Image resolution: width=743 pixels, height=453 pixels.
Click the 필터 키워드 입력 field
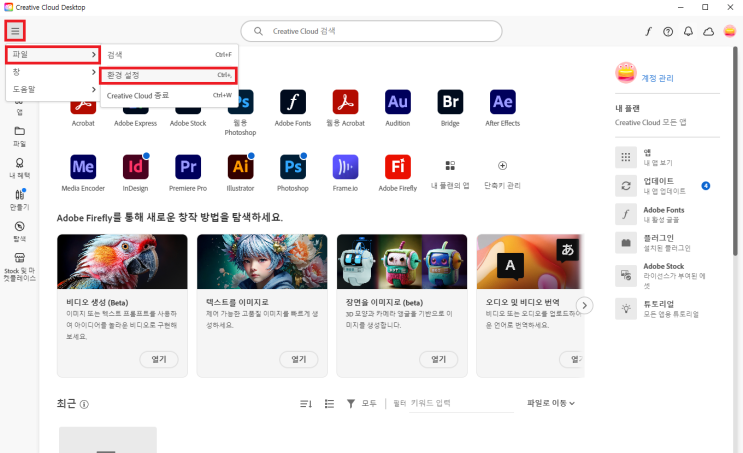(461, 404)
